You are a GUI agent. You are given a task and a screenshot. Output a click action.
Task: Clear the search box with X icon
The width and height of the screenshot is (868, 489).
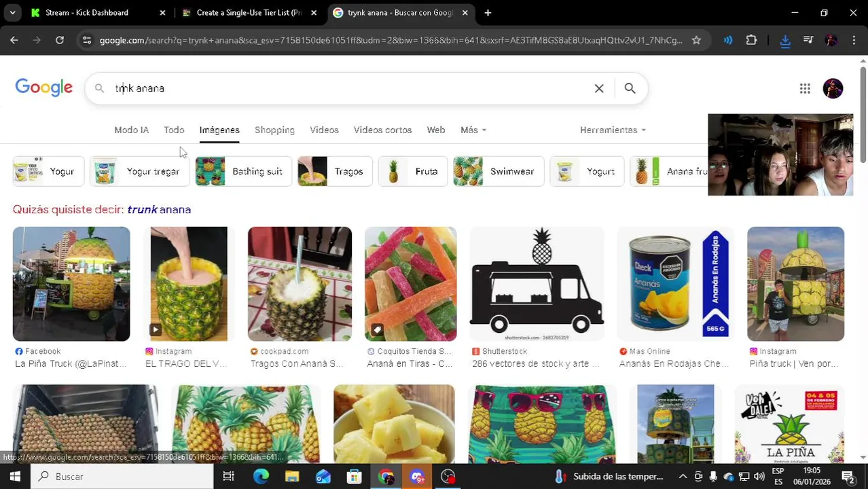598,88
